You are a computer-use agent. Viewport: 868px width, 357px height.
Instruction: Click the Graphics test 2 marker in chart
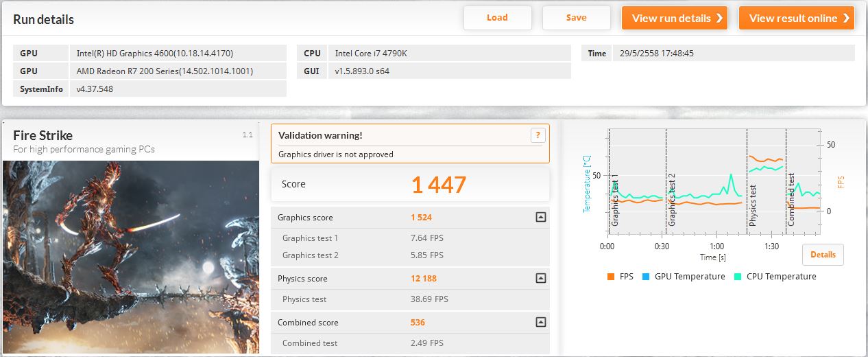click(672, 200)
